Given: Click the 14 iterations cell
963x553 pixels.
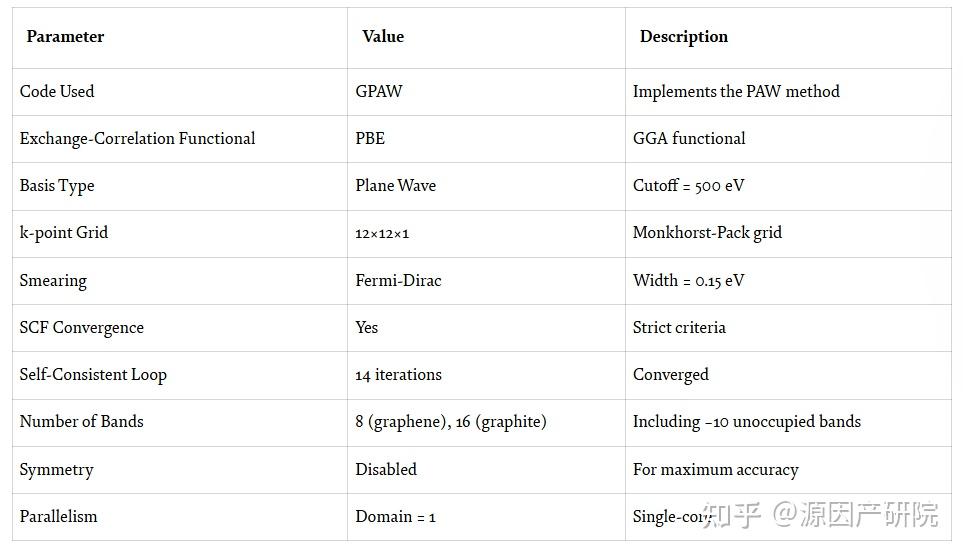Looking at the screenshot, I should (x=398, y=374).
